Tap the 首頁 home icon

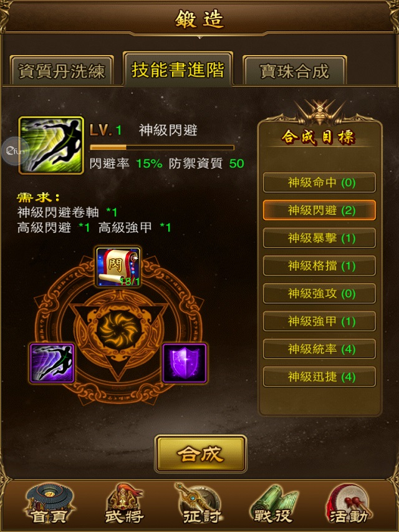click(49, 505)
